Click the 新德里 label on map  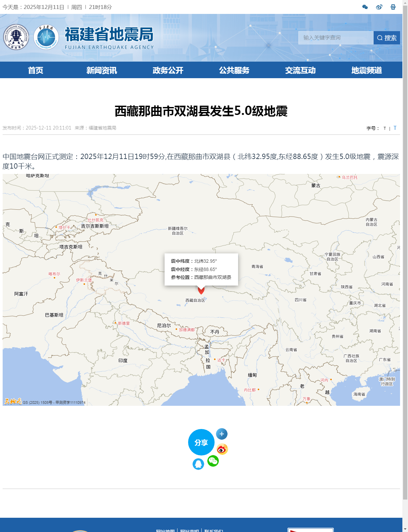coord(124,323)
